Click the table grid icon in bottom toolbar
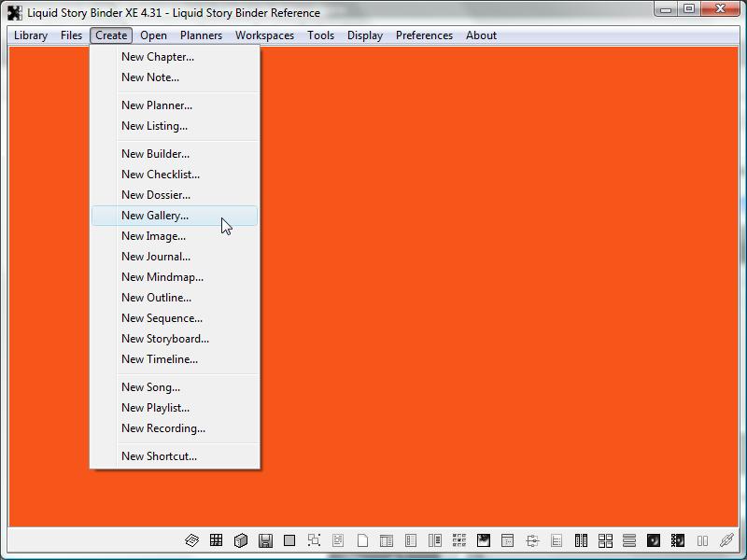The height and width of the screenshot is (560, 747). click(x=216, y=540)
